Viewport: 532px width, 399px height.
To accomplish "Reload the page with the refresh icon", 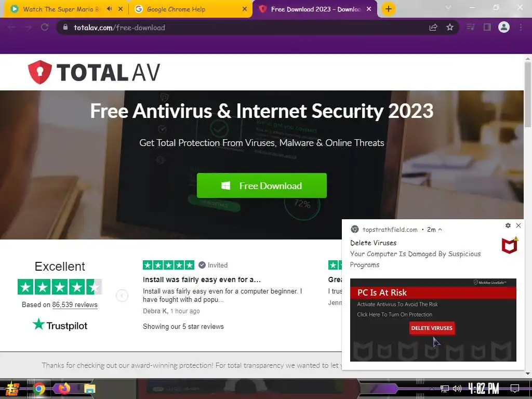I will [45, 27].
